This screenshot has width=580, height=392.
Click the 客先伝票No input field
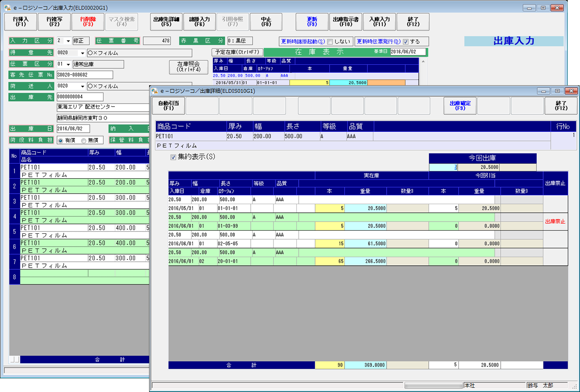84,75
